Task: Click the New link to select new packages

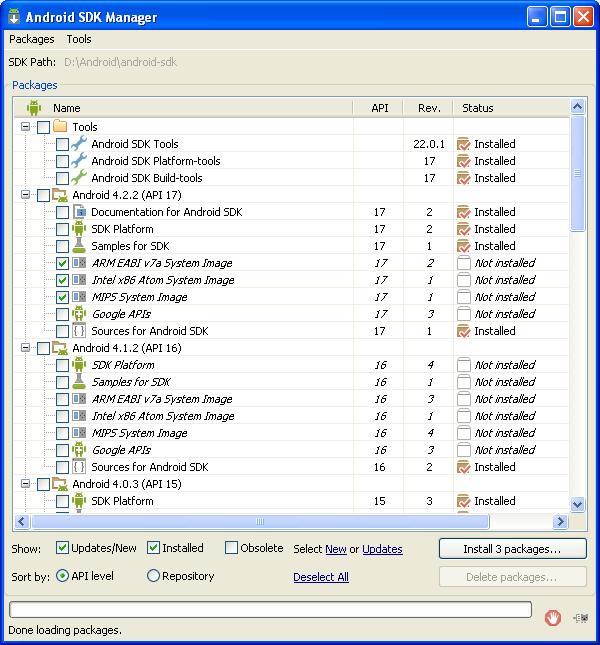Action: point(336,549)
